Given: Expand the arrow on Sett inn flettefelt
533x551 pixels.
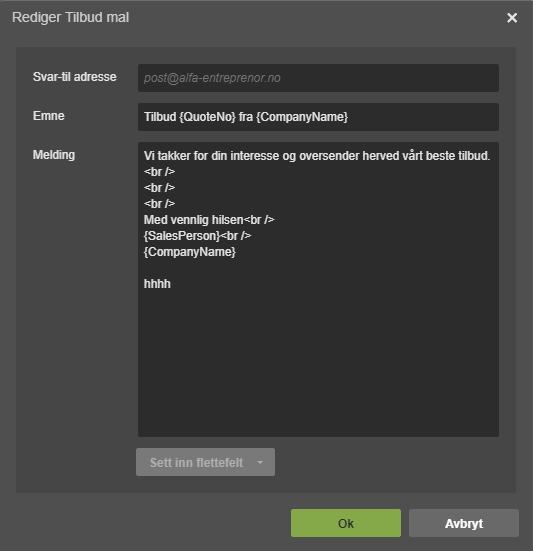Looking at the screenshot, I should (260, 462).
